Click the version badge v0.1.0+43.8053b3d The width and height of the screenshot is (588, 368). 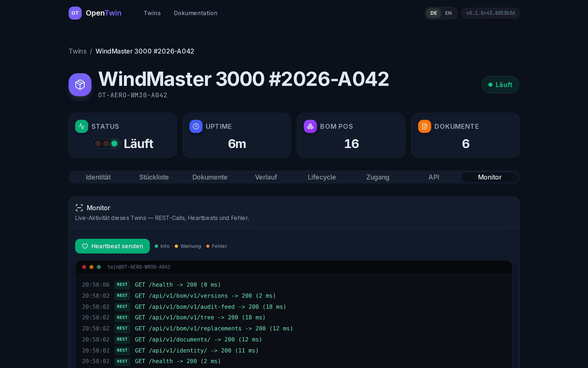click(x=490, y=13)
